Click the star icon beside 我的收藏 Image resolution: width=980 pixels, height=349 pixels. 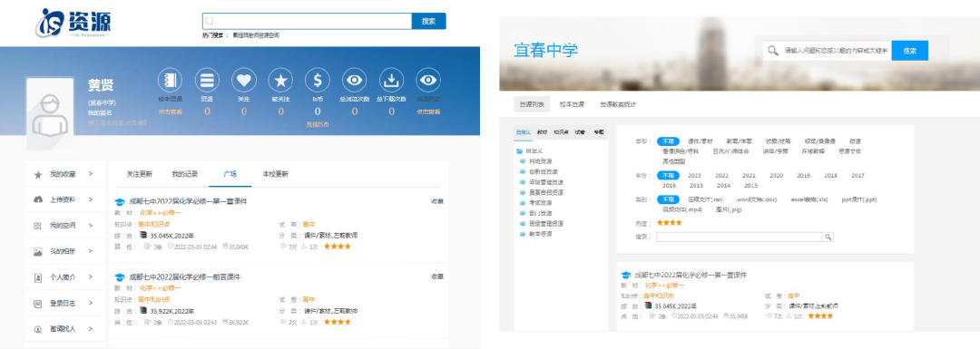click(x=37, y=174)
